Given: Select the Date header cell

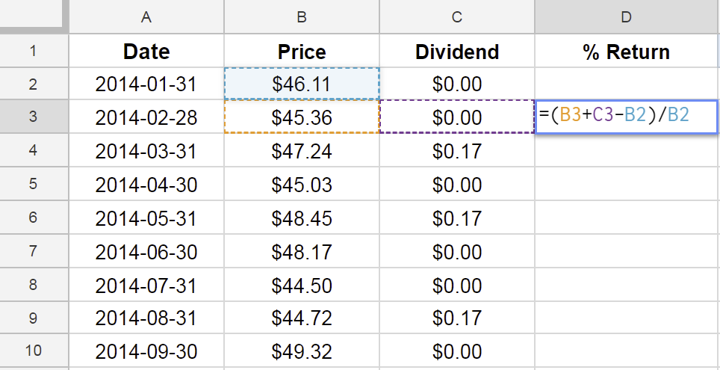Looking at the screenshot, I should click(146, 51).
